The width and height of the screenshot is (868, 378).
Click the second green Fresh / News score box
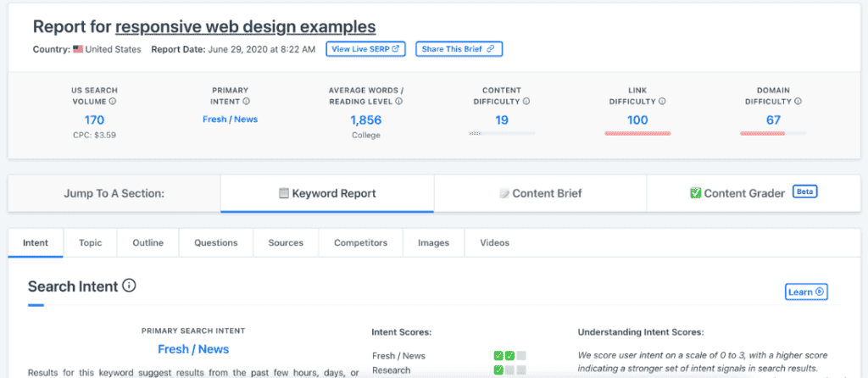pyautogui.click(x=509, y=356)
